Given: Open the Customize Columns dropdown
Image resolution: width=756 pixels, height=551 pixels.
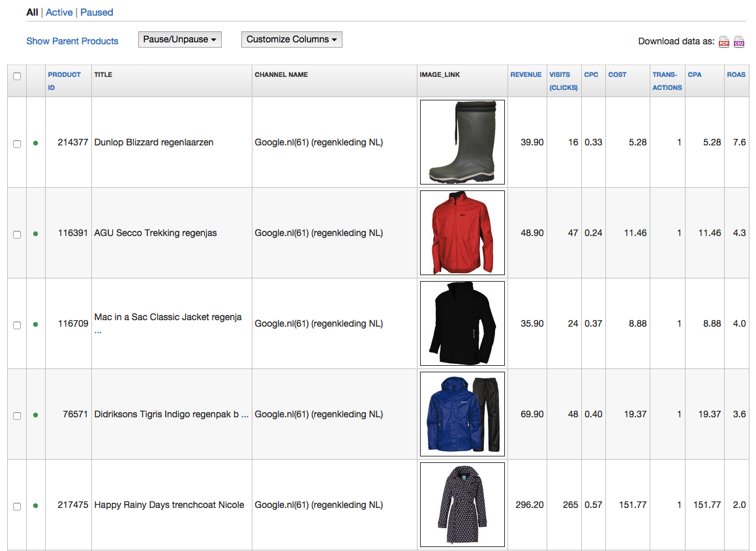Looking at the screenshot, I should pyautogui.click(x=292, y=40).
